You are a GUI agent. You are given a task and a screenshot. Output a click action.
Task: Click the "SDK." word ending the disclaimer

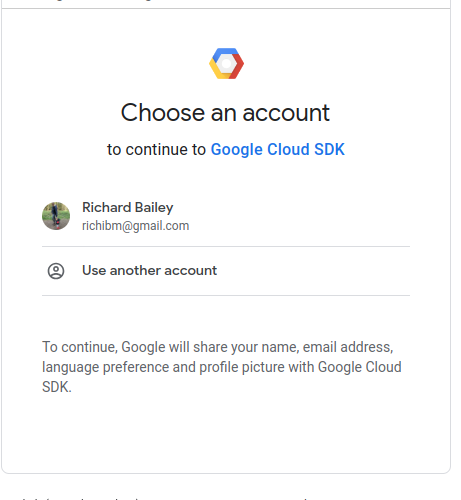(x=57, y=387)
